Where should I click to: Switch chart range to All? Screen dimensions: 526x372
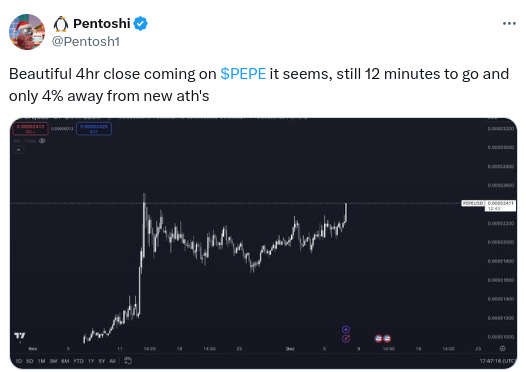[x=113, y=361]
